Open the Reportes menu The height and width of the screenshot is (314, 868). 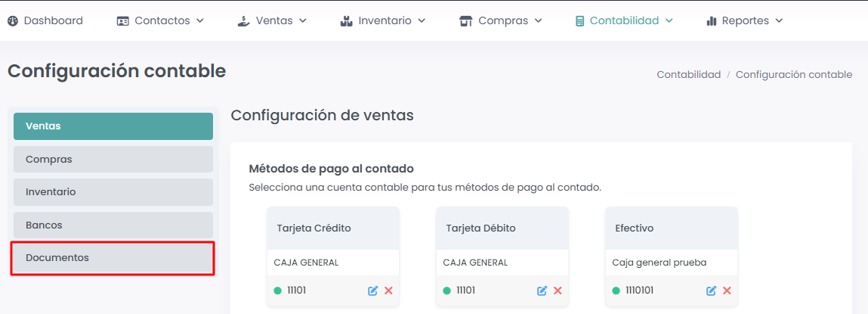click(x=744, y=21)
